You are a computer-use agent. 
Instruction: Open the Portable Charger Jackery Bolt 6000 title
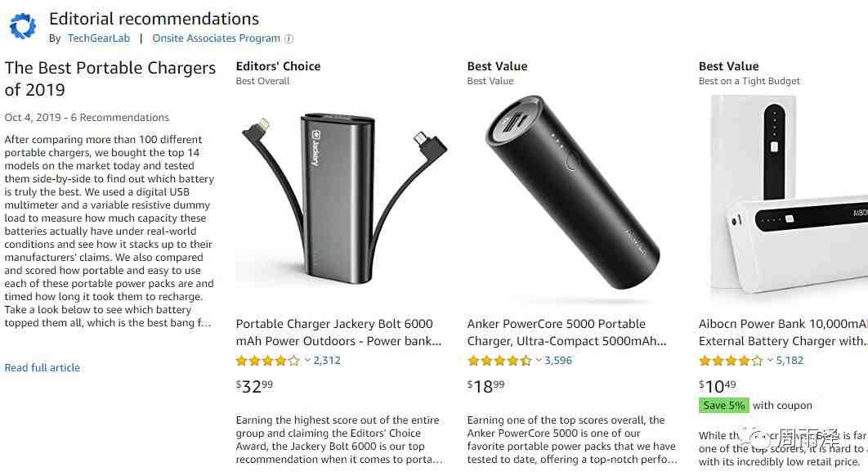tap(338, 332)
